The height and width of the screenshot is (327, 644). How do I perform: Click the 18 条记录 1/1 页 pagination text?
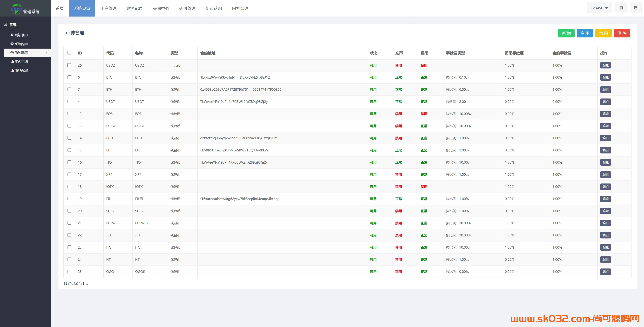tap(76, 283)
